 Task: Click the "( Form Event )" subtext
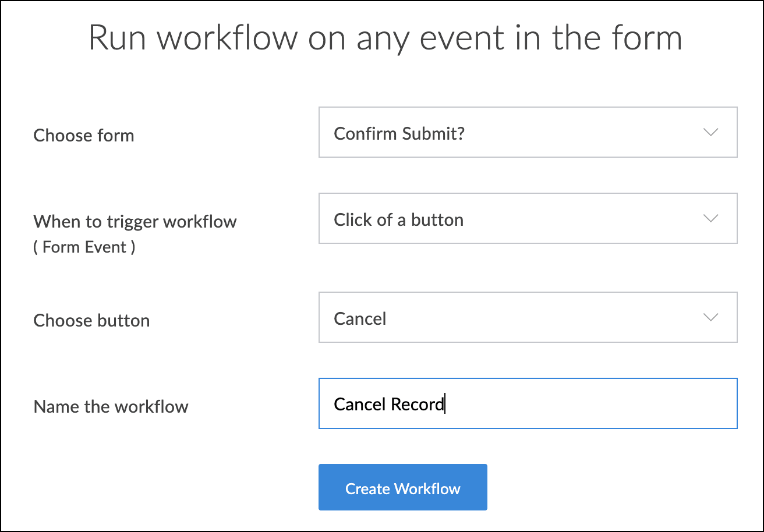(x=84, y=247)
